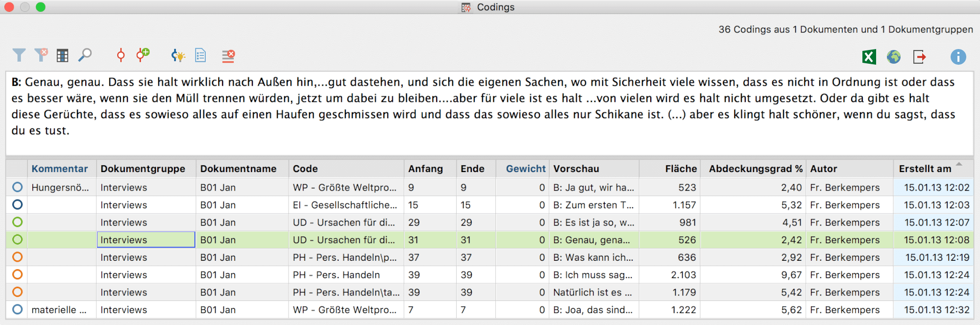Click the lightbulb coding icon
This screenshot has width=980, height=325.
tap(178, 55)
